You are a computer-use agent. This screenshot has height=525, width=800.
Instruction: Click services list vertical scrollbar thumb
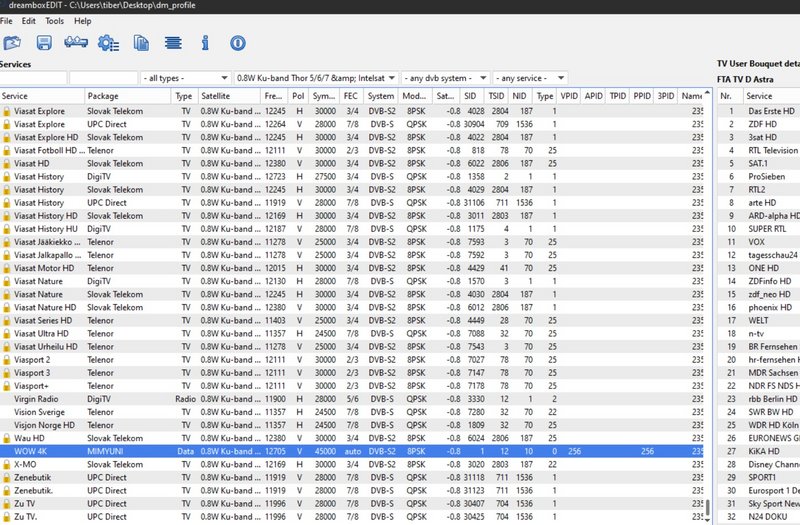tap(708, 508)
